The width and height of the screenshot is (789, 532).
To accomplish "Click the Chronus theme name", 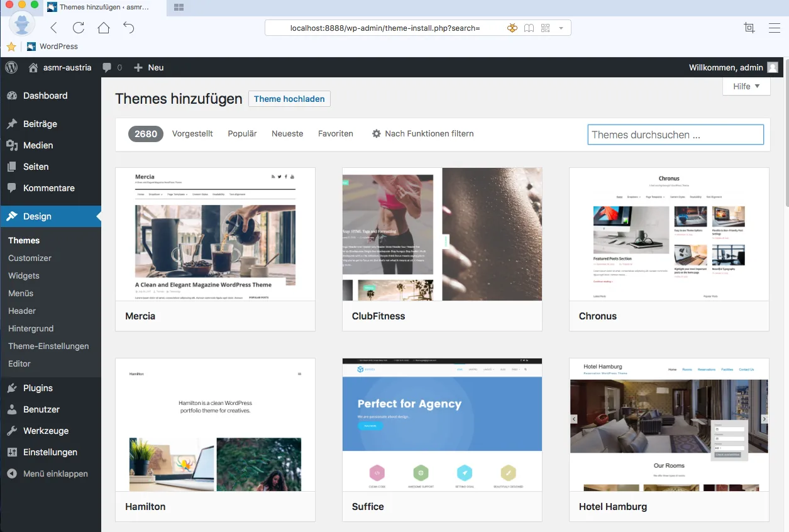I will tap(598, 316).
